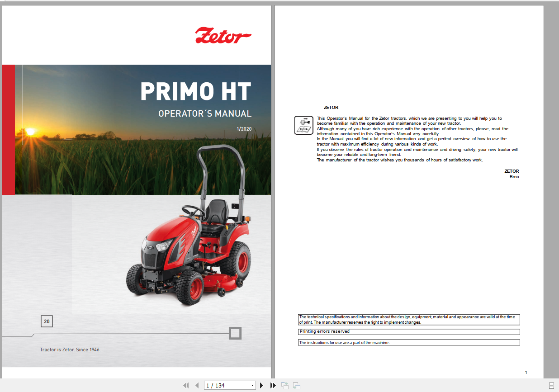This screenshot has height=392, width=559.
Task: Click the Brno text under the ZETOR signature
Action: click(x=514, y=177)
